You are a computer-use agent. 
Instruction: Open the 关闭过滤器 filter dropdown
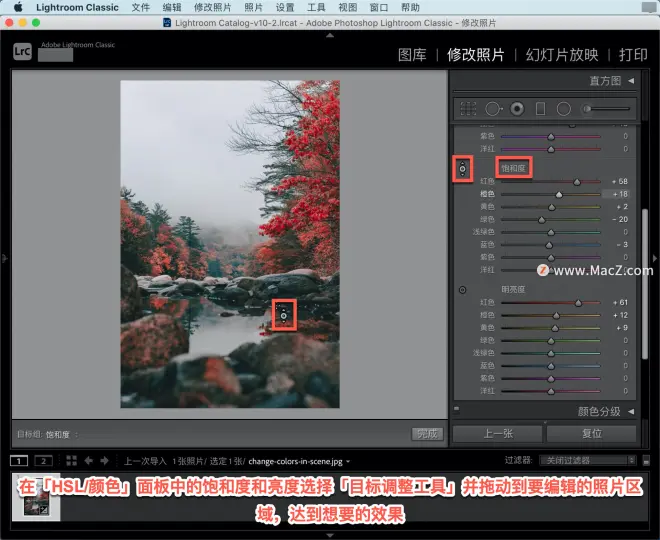click(x=588, y=460)
